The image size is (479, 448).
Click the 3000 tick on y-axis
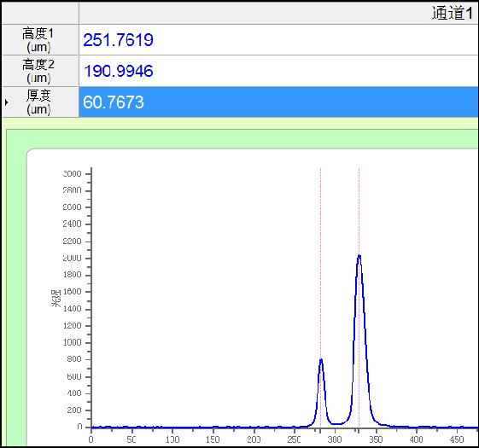pos(72,174)
